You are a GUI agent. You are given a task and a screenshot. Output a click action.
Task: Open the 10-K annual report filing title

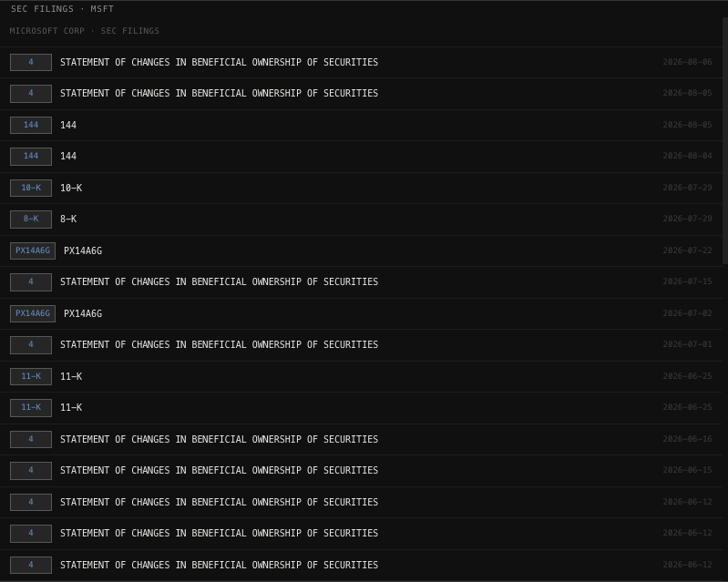71,188
